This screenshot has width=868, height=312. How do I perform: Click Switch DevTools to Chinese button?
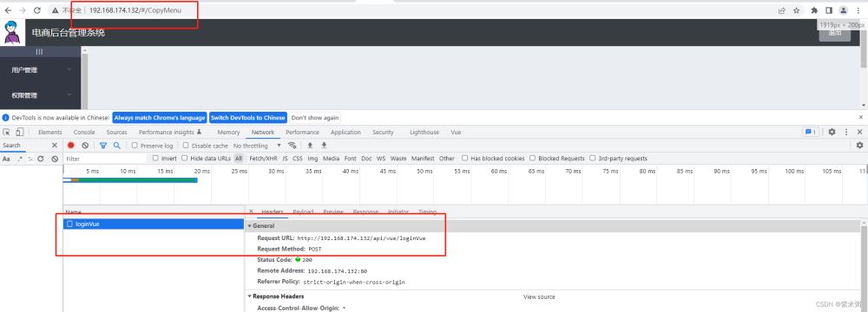pyautogui.click(x=248, y=118)
